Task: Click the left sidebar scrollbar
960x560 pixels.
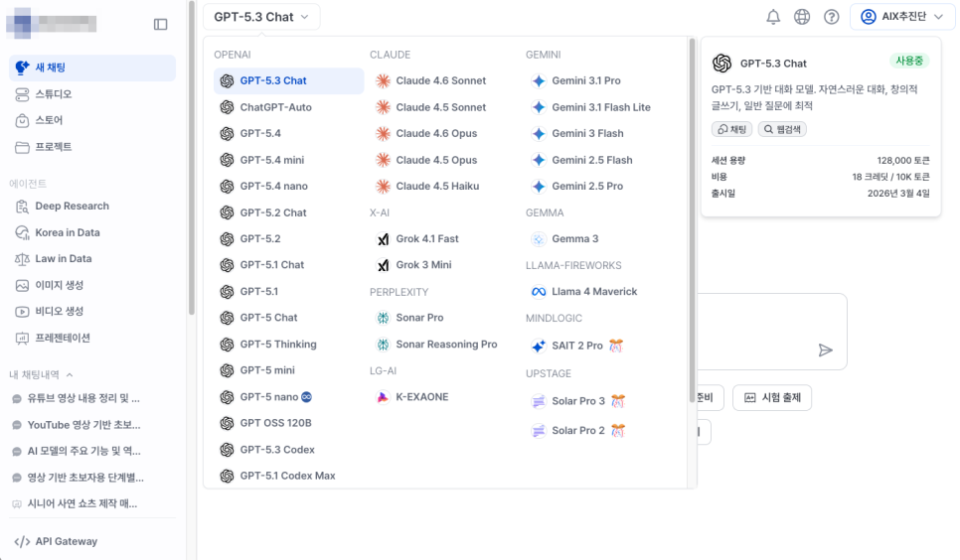Action: [x=191, y=159]
